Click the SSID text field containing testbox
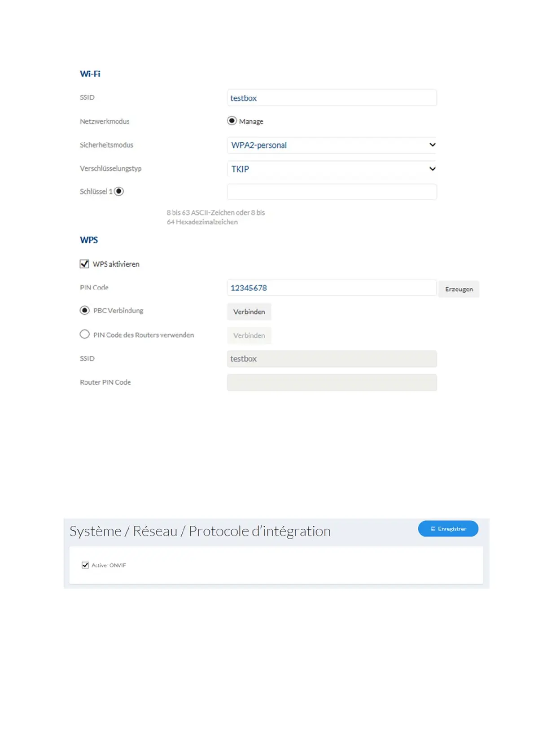The image size is (534, 756). (x=331, y=98)
